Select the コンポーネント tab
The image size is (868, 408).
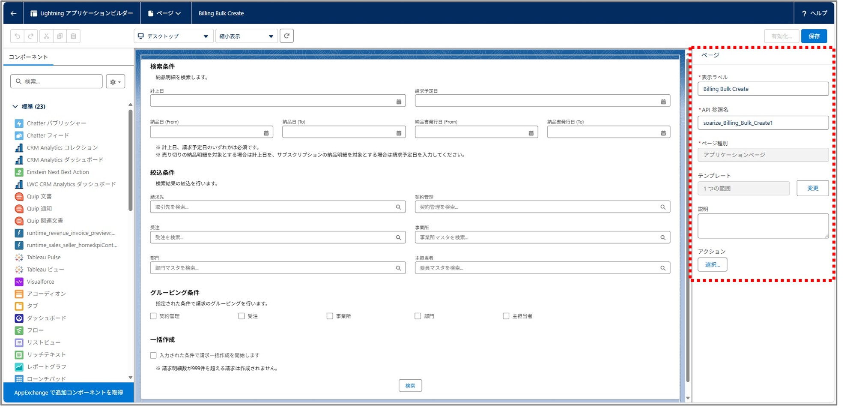[x=28, y=57]
